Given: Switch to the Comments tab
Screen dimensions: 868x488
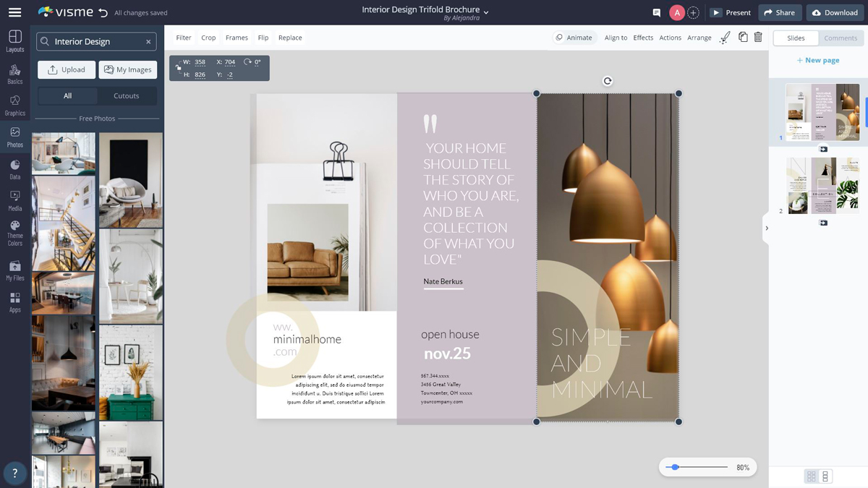Looking at the screenshot, I should [x=840, y=38].
